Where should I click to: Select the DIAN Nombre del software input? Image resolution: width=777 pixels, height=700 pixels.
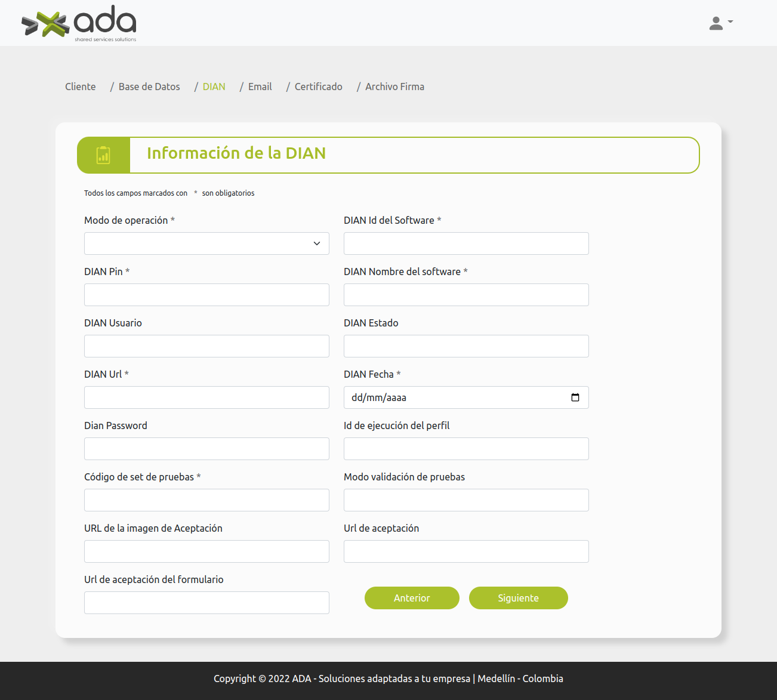pyautogui.click(x=466, y=295)
